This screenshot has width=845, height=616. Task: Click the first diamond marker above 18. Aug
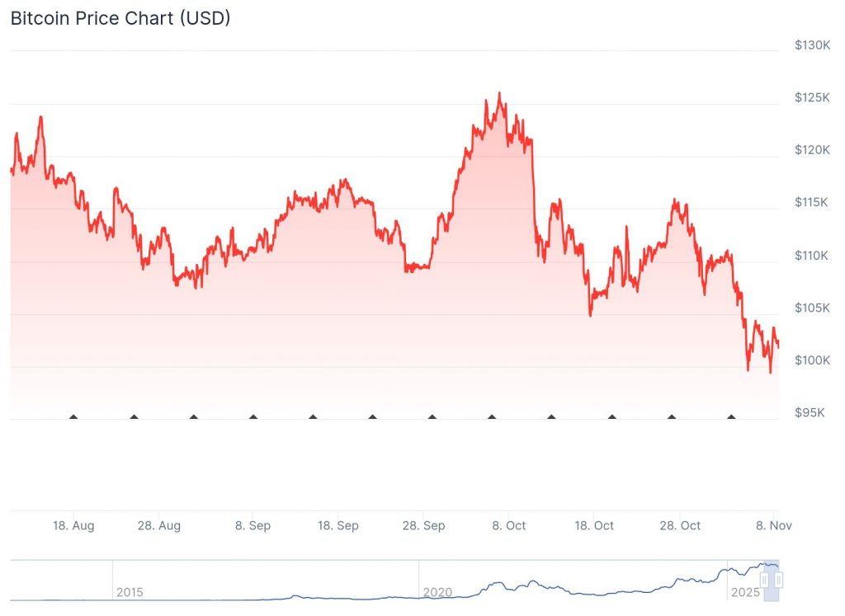pos(73,416)
